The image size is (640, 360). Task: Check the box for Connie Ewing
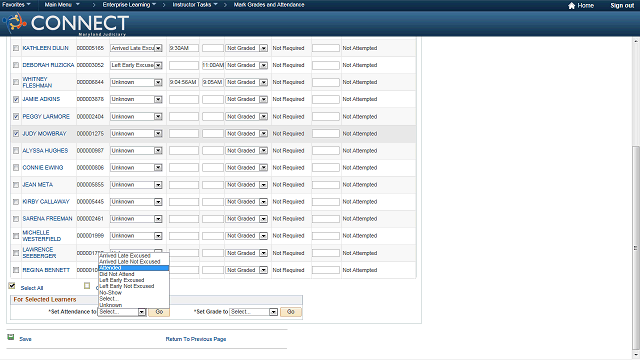16,168
